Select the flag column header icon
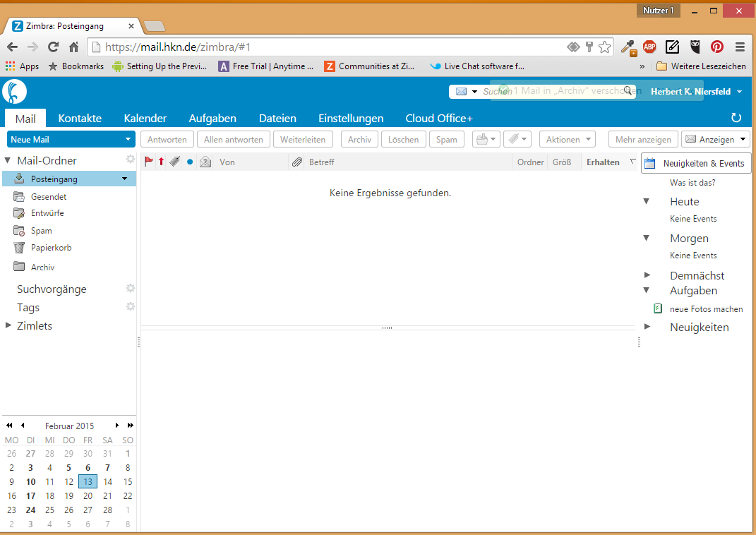This screenshot has height=535, width=756. (x=149, y=162)
